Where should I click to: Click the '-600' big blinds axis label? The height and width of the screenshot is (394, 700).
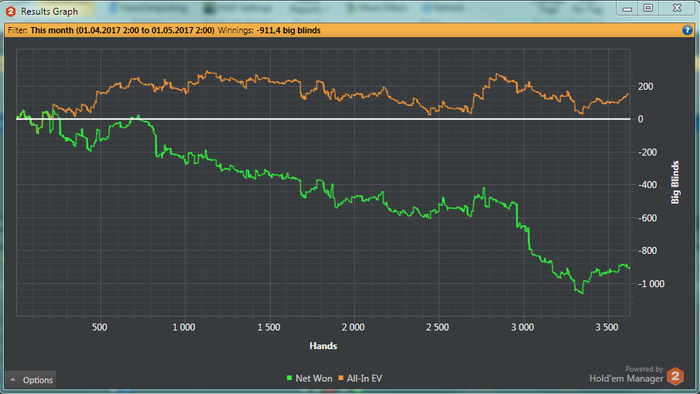[648, 218]
